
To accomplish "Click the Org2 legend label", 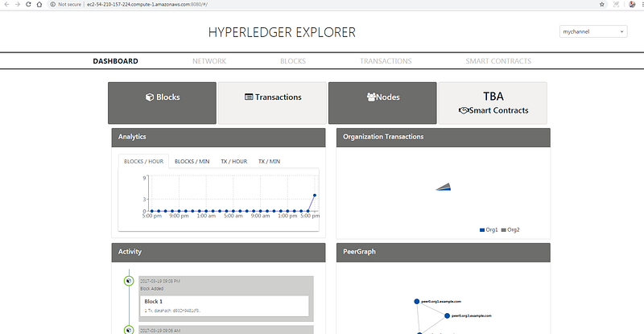I will click(514, 230).
